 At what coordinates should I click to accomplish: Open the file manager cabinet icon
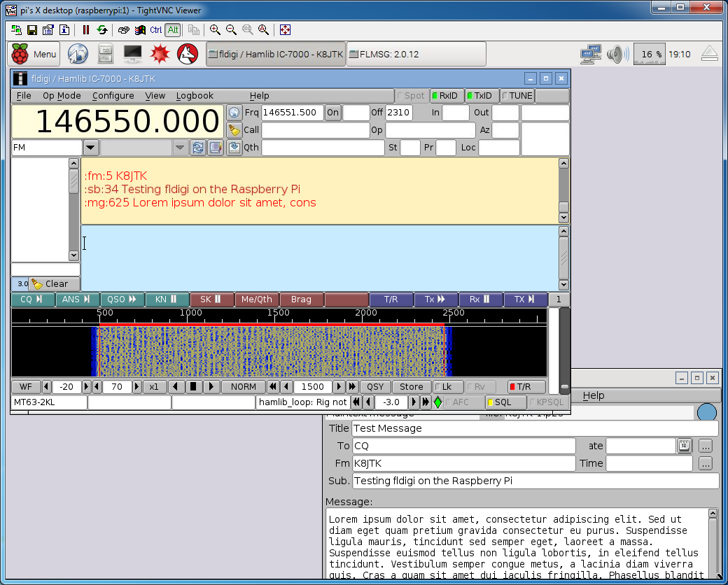point(106,55)
